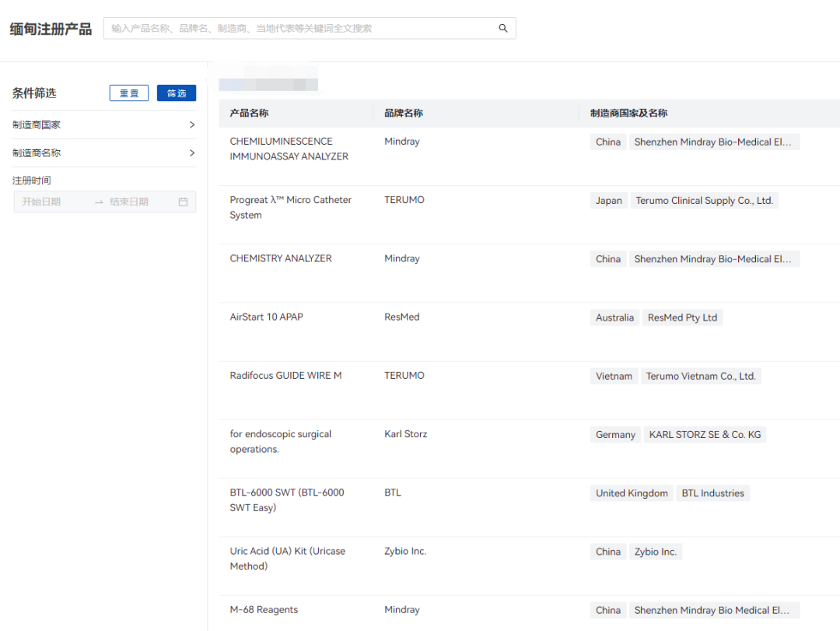
Task: Click the United Kingdom country tag
Action: pyautogui.click(x=632, y=493)
